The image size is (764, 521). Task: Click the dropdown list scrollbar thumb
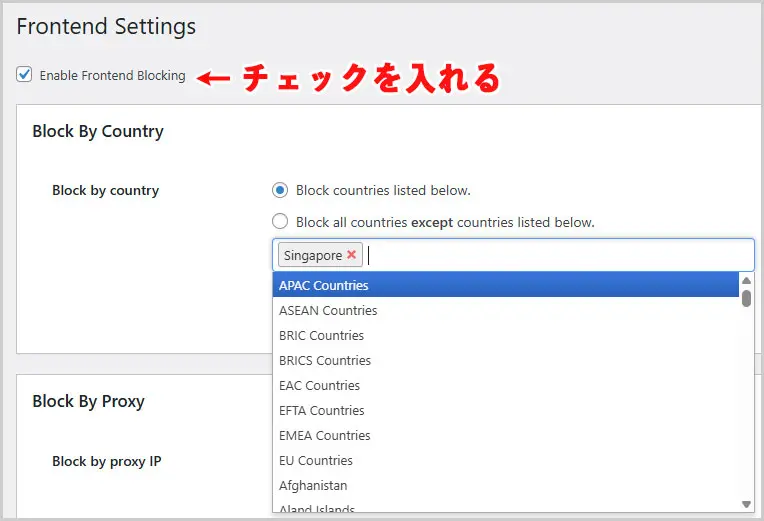[746, 298]
